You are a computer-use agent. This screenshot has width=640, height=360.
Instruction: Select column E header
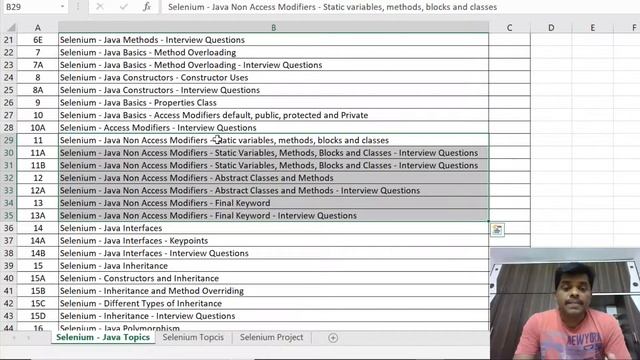(x=593, y=28)
